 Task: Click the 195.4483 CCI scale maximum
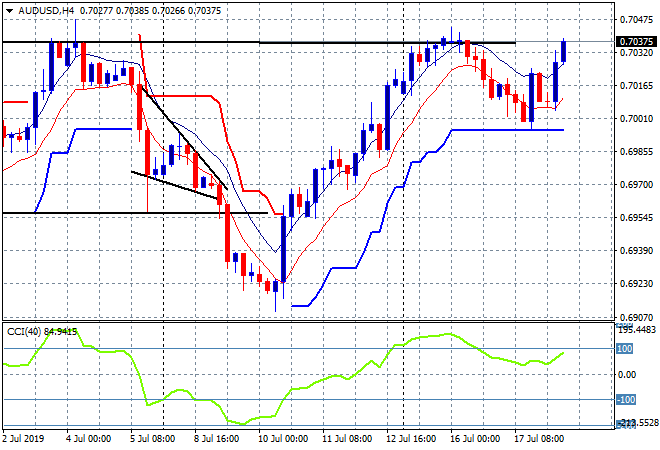click(637, 330)
